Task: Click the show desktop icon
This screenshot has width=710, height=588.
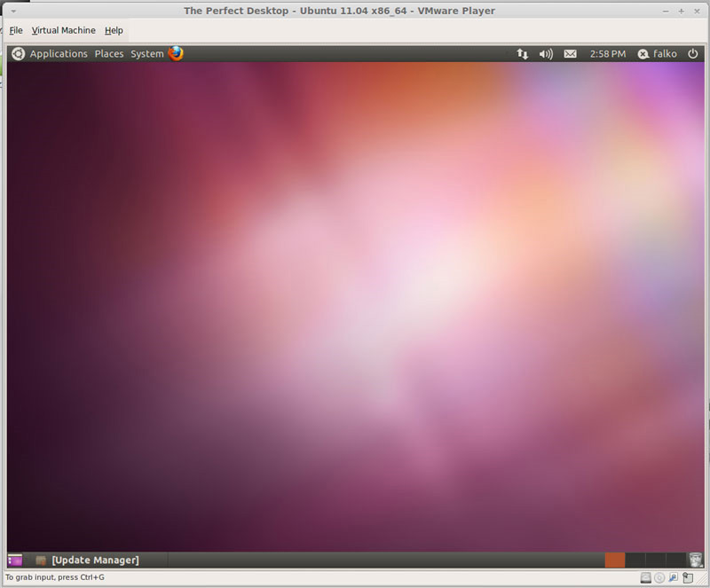Action: 15,561
